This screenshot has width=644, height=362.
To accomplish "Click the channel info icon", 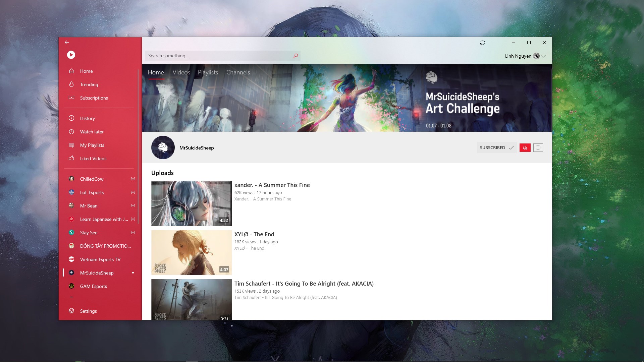I will click(x=538, y=147).
